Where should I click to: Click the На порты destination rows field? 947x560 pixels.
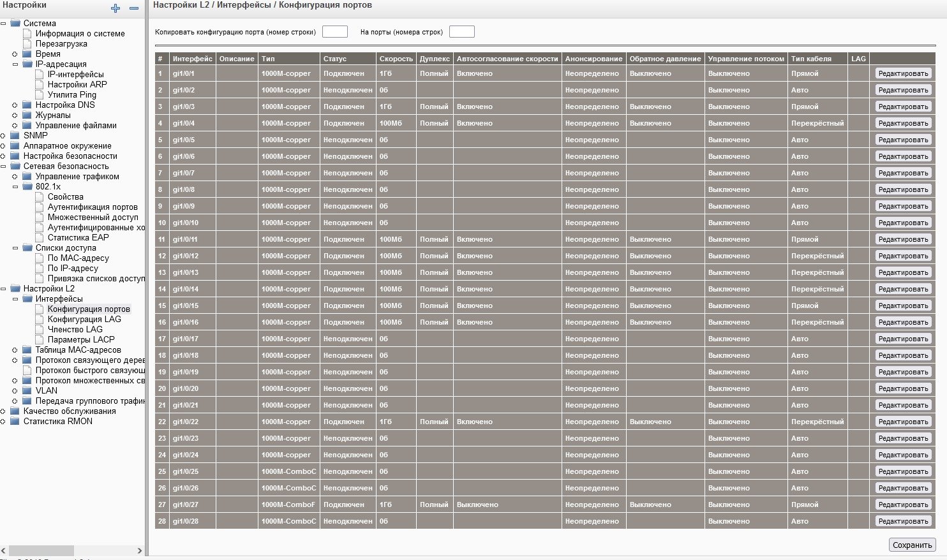click(x=462, y=32)
